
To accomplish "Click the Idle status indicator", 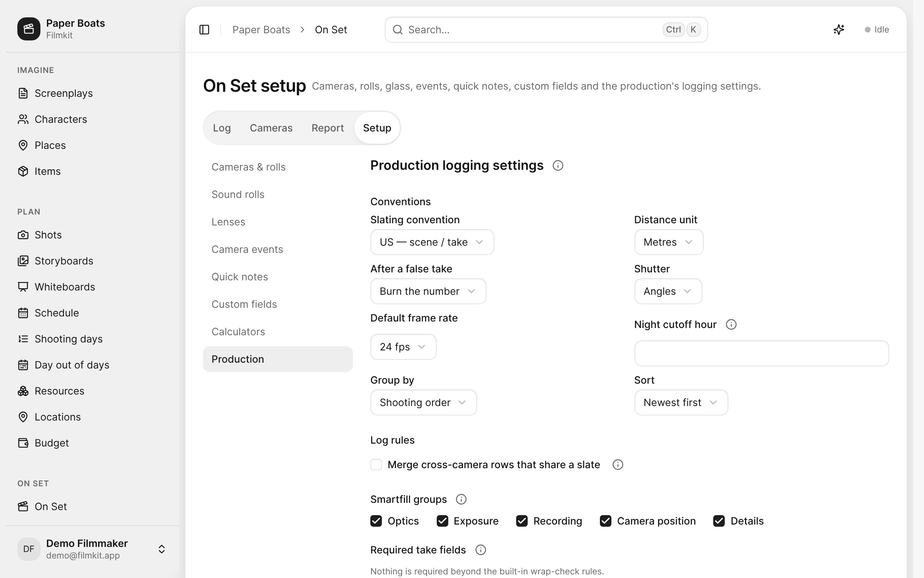I will click(x=877, y=29).
